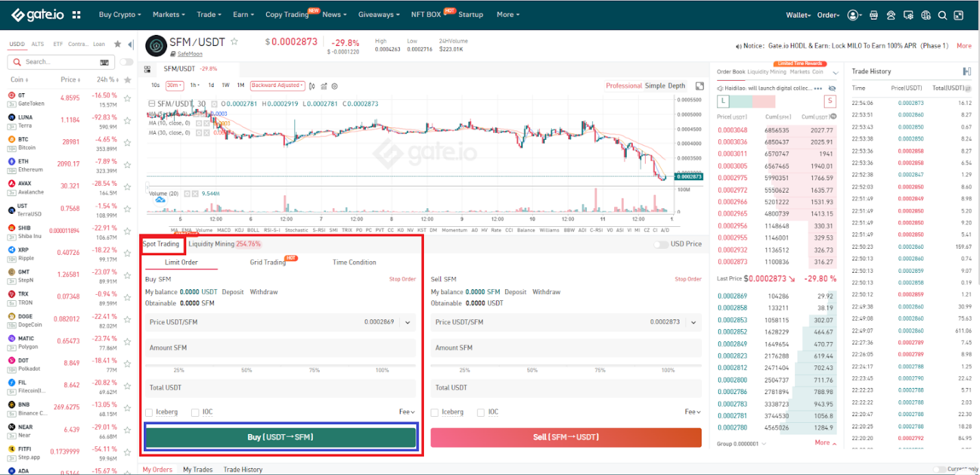Star the LUNA Terra row

[127, 121]
